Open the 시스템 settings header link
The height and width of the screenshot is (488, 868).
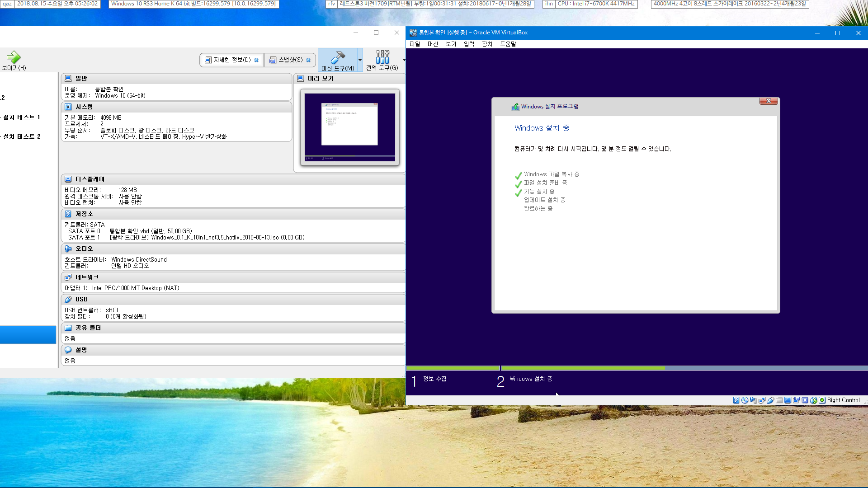(x=84, y=107)
